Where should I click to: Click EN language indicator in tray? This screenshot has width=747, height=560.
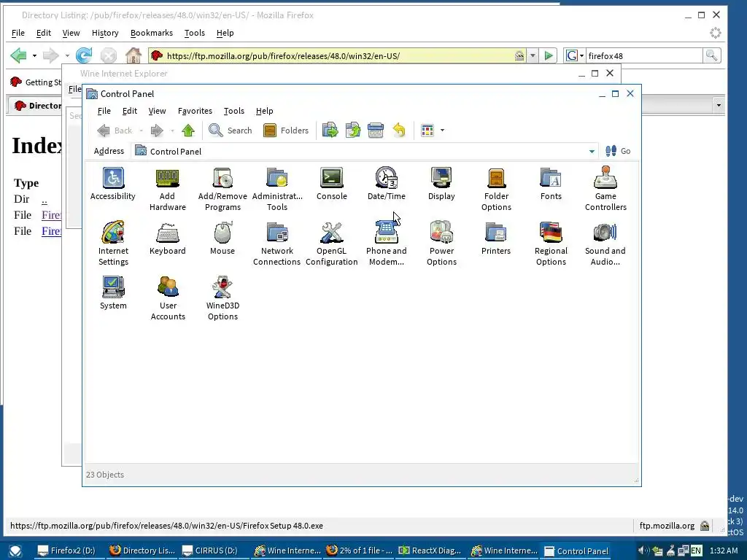[695, 551]
